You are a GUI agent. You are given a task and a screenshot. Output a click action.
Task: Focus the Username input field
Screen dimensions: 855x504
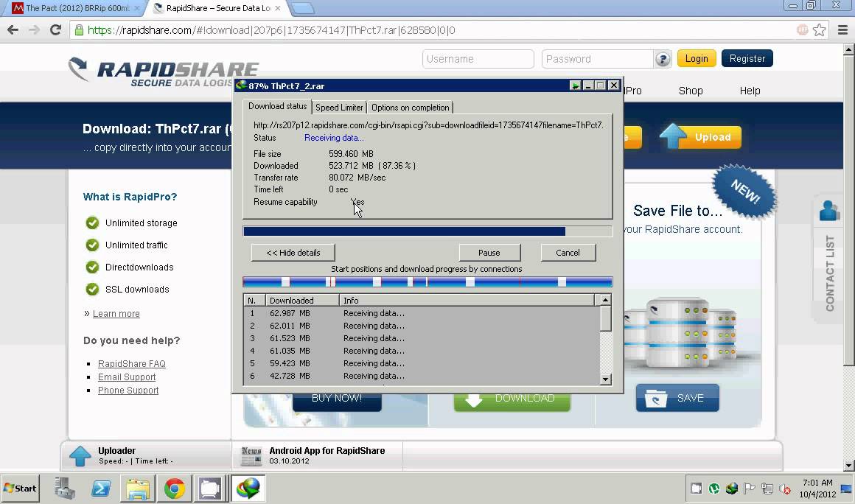(478, 59)
